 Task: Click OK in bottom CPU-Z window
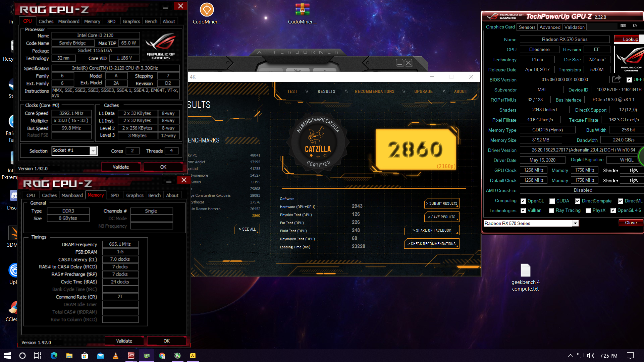pyautogui.click(x=167, y=341)
